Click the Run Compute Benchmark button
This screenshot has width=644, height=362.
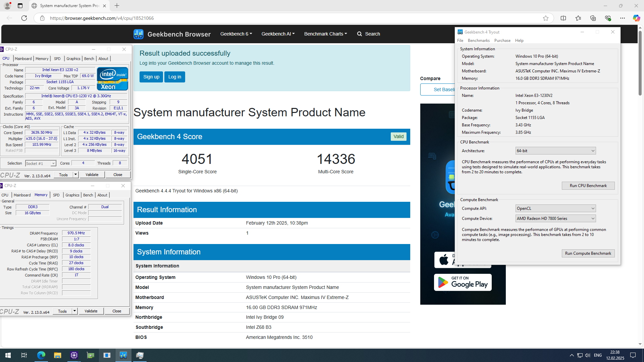[588, 253]
